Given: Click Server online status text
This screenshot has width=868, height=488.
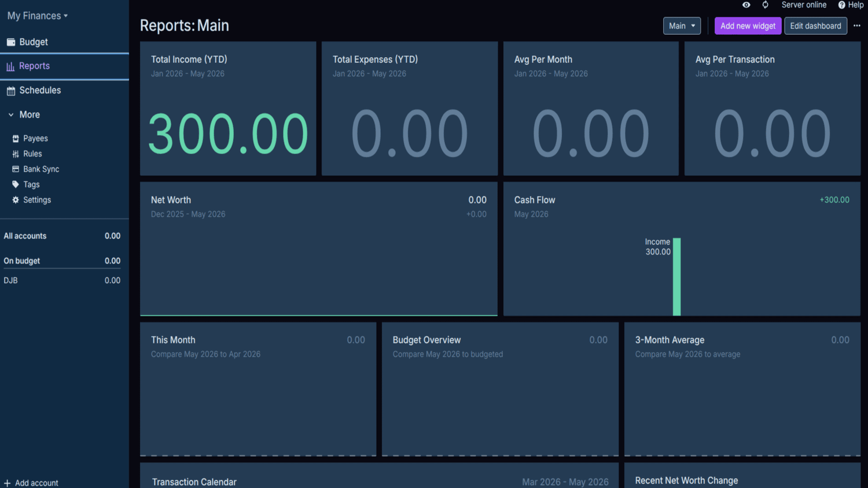Looking at the screenshot, I should click(804, 5).
